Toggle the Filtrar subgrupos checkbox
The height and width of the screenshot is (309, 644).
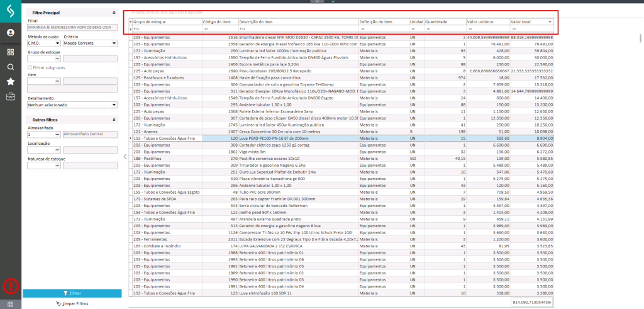pyautogui.click(x=30, y=67)
